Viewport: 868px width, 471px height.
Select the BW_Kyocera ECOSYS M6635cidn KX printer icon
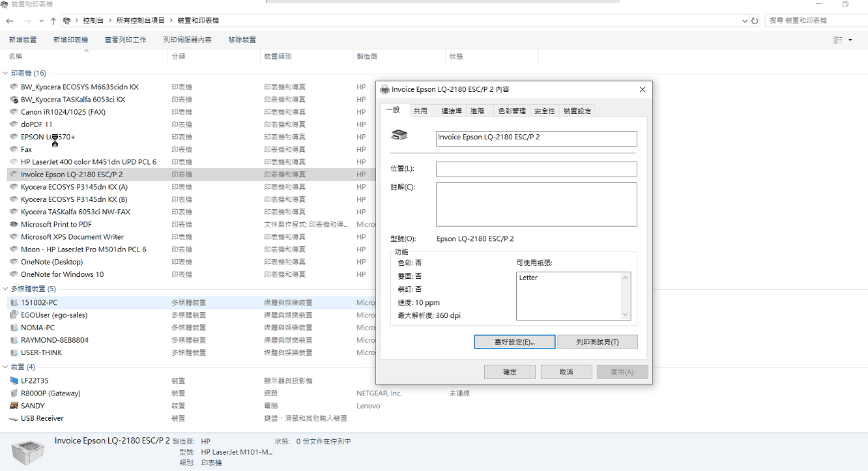[14, 87]
